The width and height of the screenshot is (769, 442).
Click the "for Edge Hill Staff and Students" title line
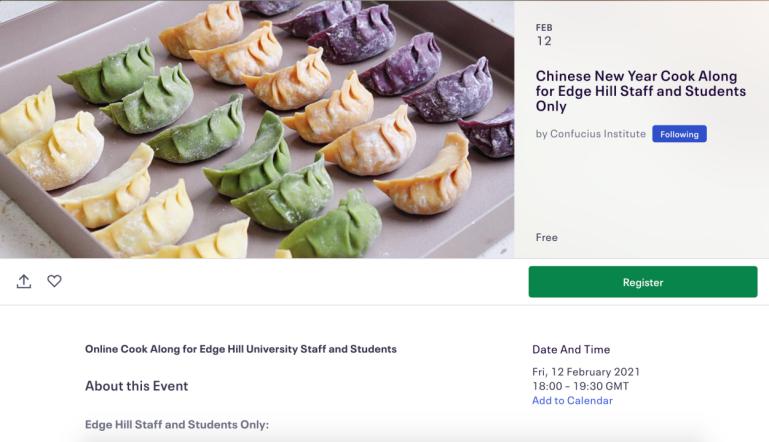640,91
